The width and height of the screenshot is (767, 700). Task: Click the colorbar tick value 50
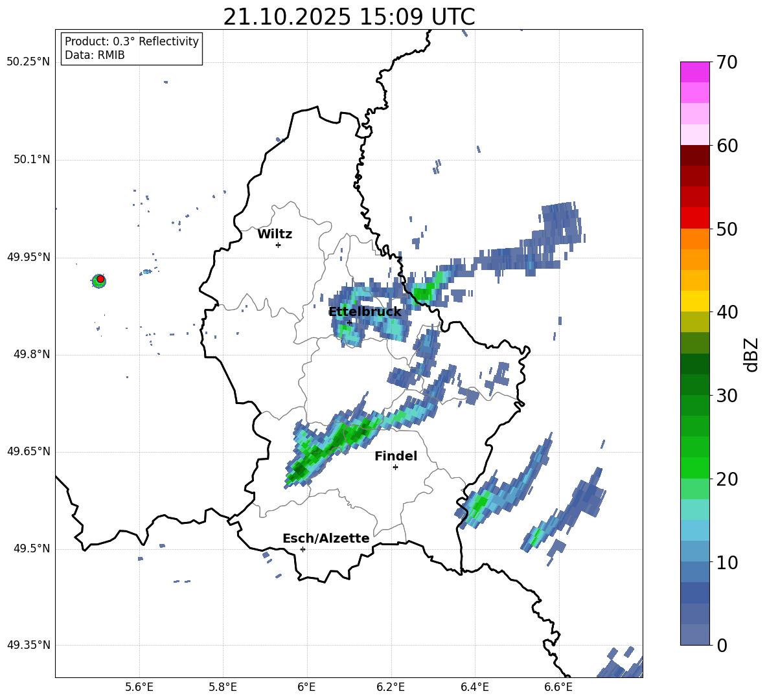727,229
